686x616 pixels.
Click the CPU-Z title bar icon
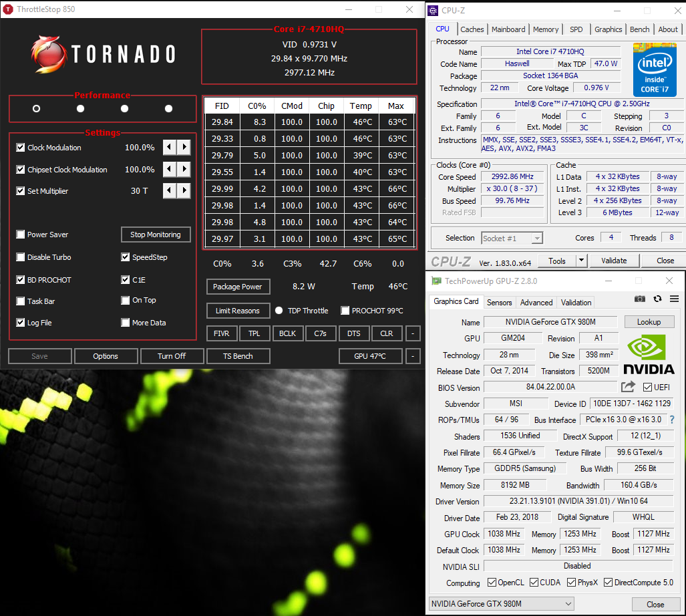click(x=433, y=11)
